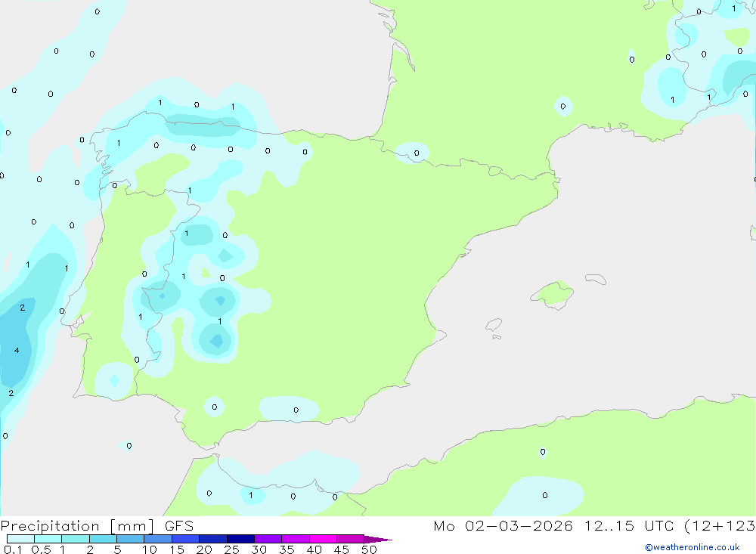Image resolution: width=756 pixels, height=554 pixels.
Task: Click the '12..15 UTC' time label
Action: tap(629, 526)
